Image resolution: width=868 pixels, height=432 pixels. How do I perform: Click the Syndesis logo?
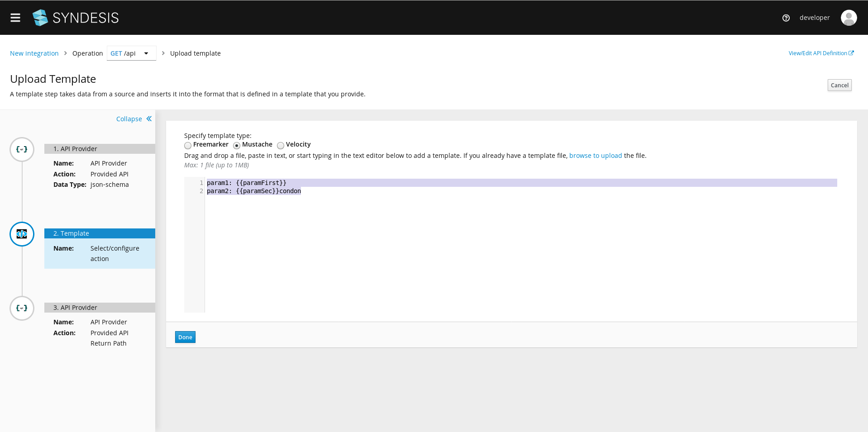(x=75, y=18)
